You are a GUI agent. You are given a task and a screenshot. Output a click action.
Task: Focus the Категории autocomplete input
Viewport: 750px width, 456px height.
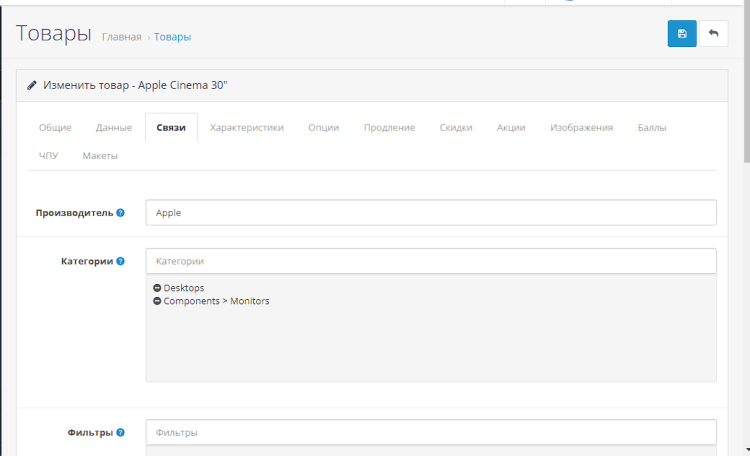431,261
